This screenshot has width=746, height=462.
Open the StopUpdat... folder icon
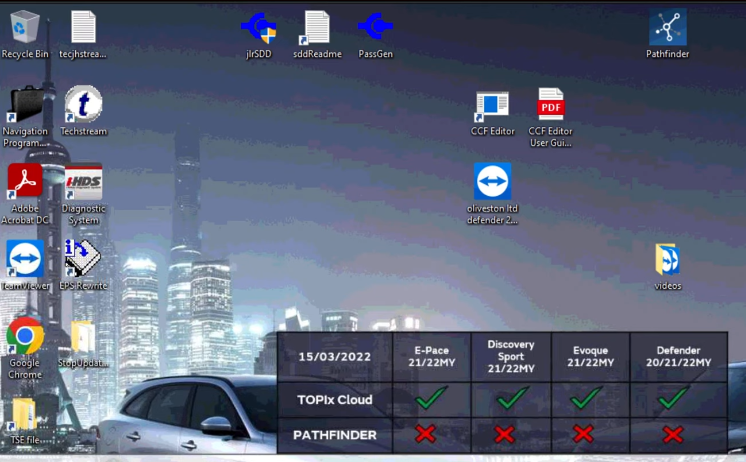coord(83,337)
